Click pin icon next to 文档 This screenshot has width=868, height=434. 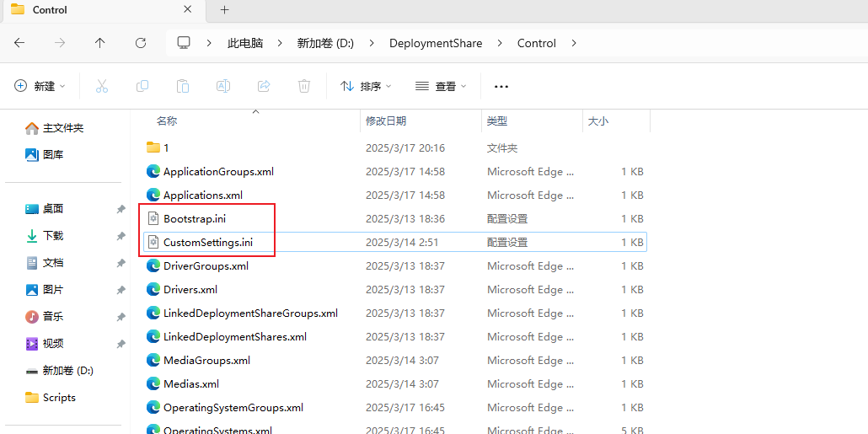(x=121, y=263)
